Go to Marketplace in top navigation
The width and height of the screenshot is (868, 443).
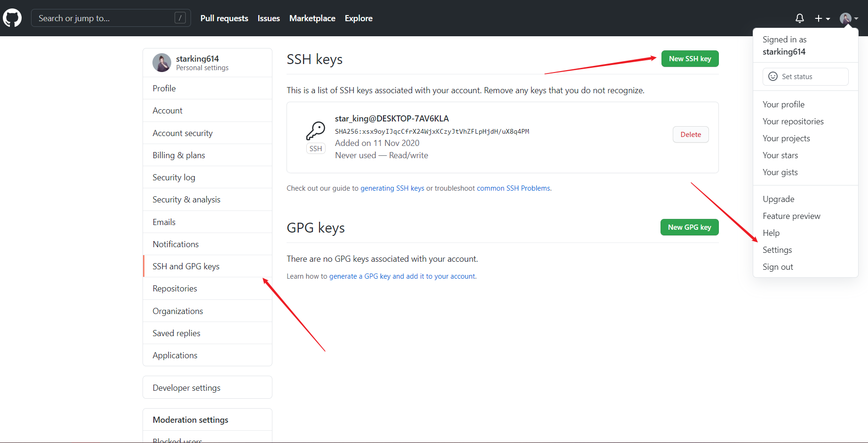point(312,18)
